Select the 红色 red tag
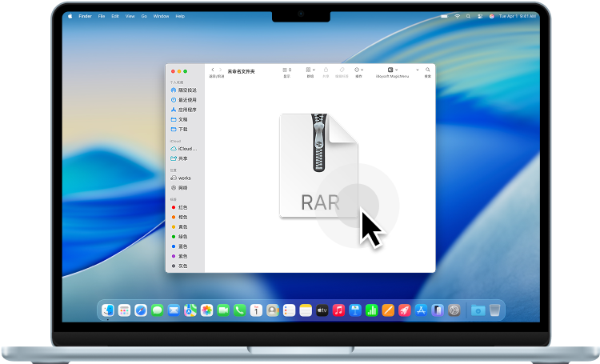The image size is (600, 364). [182, 207]
